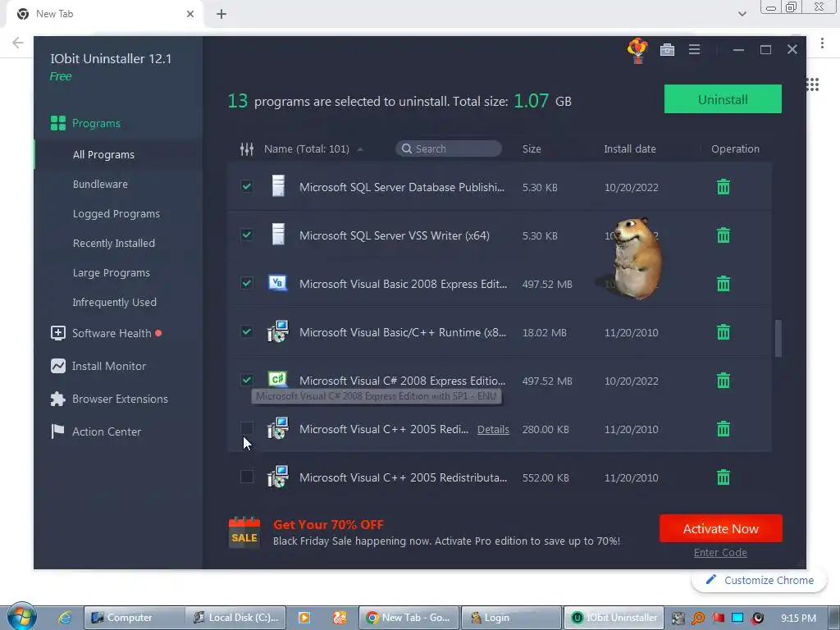Open the Bundleware category
The width and height of the screenshot is (840, 630).
tap(100, 184)
